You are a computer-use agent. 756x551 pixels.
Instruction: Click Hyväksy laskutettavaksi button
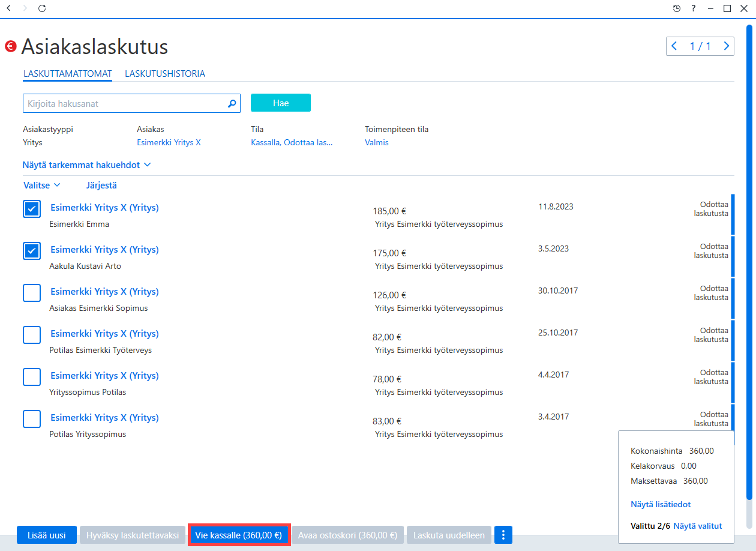[133, 535]
